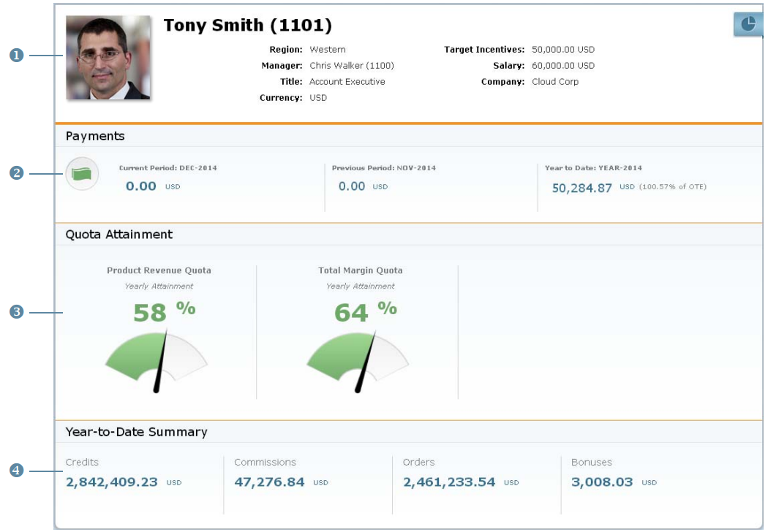This screenshot has width=768, height=532.
Task: Click callout marker number 3
Action: click(17, 312)
